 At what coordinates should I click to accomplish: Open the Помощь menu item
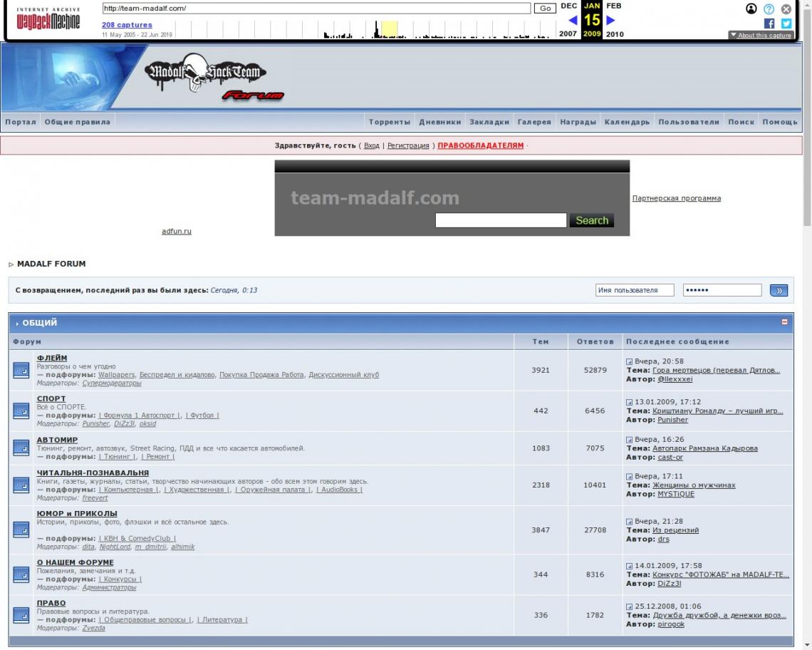click(780, 122)
